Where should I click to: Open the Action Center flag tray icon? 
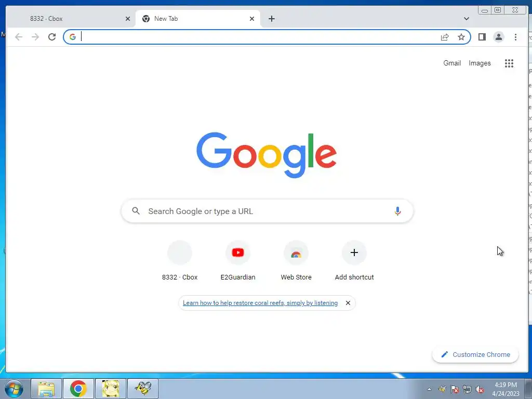(x=454, y=389)
